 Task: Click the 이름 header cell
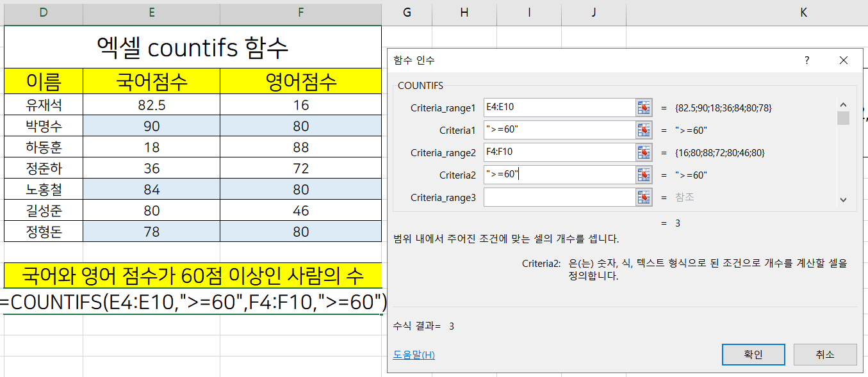click(44, 81)
